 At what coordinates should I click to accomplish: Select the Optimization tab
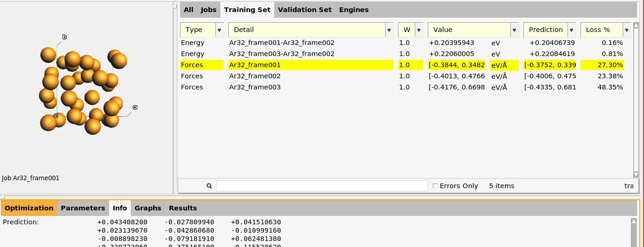point(29,208)
